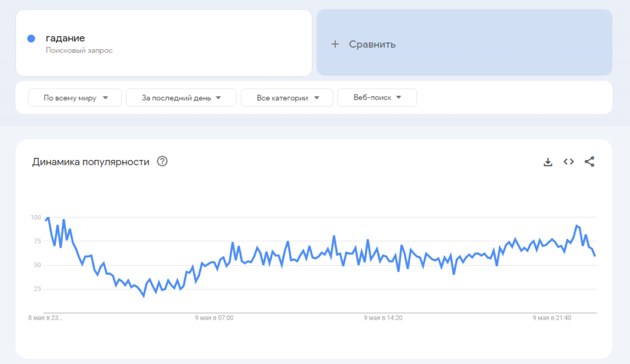Open the help icon next to Динамика популярности
This screenshot has height=364, width=630.
(x=162, y=161)
